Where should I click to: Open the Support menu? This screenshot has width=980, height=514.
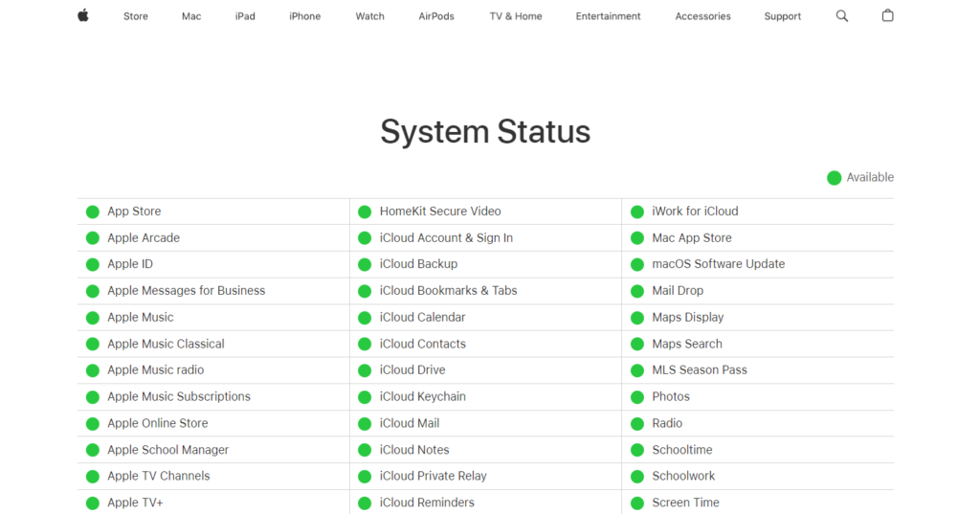point(783,16)
